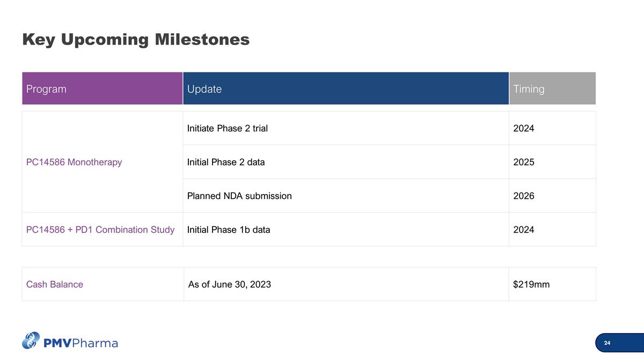
Task: Click PC14586 + PD1 Combination Study label
Action: (100, 230)
